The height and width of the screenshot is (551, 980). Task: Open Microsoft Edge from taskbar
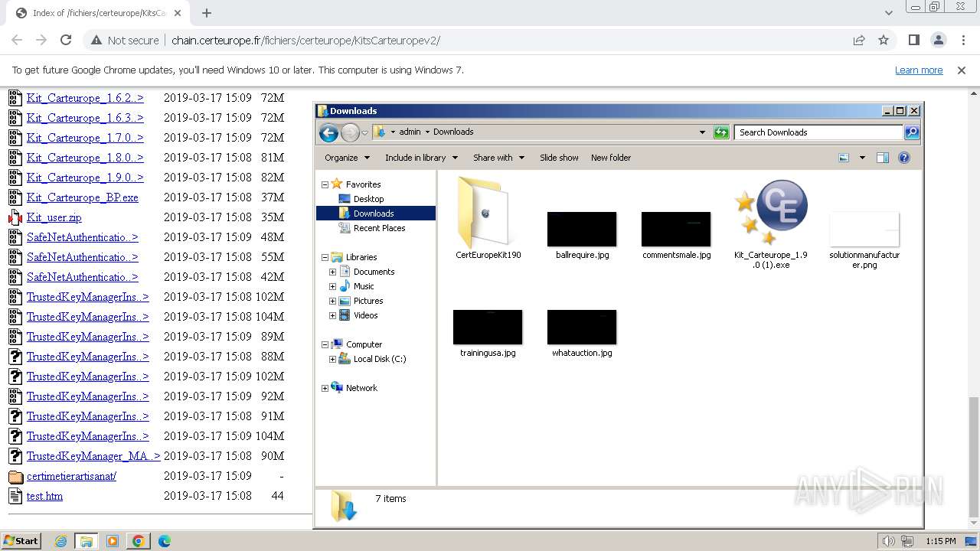(x=164, y=541)
